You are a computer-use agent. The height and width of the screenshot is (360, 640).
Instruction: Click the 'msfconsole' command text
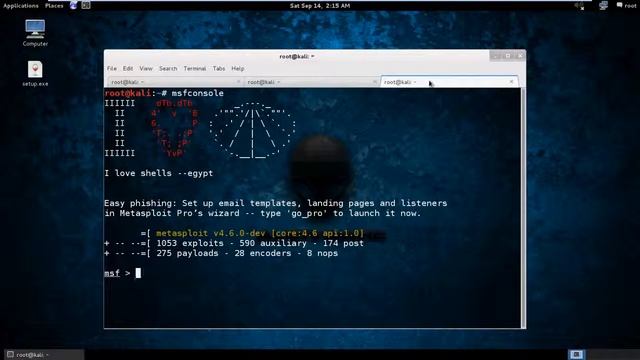pyautogui.click(x=198, y=93)
